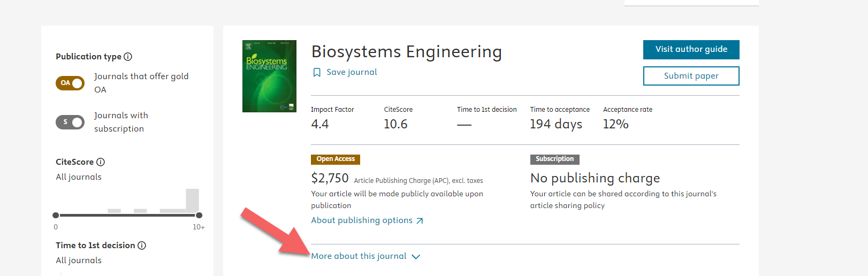Click CiteScore slider right handle at 10+
Image resolution: width=868 pixels, height=276 pixels.
(x=199, y=215)
